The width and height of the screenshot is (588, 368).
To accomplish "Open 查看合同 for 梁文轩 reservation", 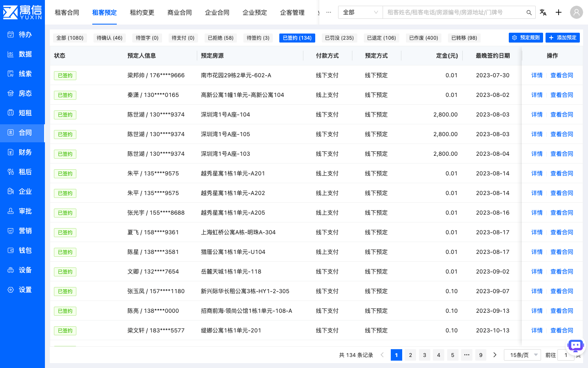I will pos(562,330).
